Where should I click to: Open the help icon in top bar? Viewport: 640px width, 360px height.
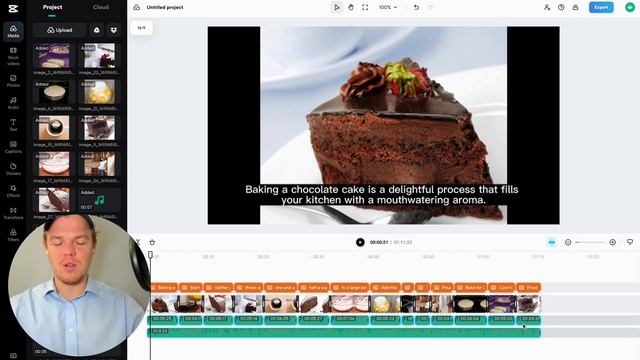[561, 7]
